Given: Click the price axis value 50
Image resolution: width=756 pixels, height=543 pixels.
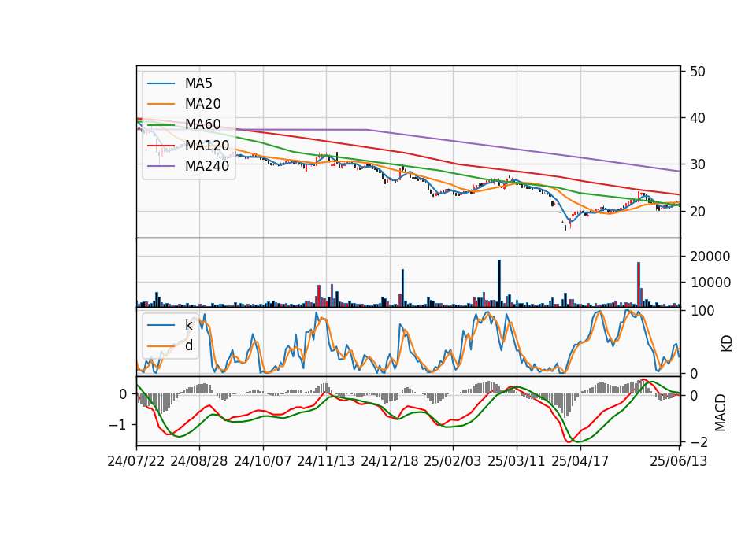Looking at the screenshot, I should (x=697, y=72).
